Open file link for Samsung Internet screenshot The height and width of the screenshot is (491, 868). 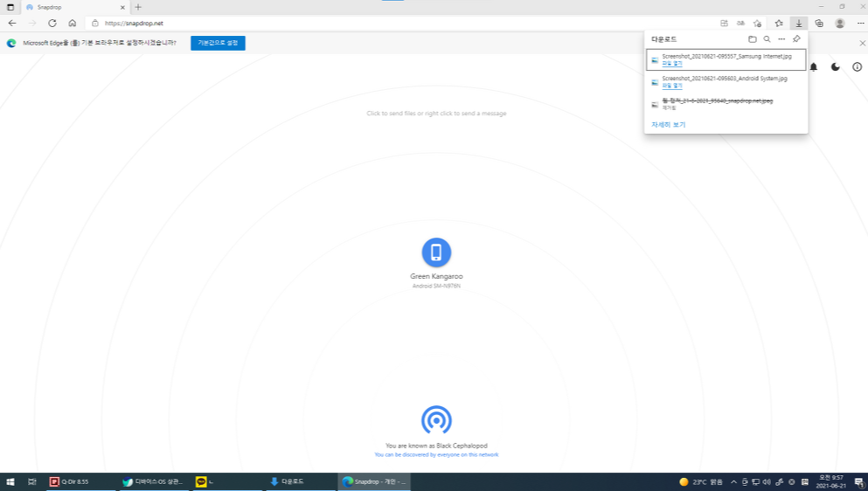point(672,64)
